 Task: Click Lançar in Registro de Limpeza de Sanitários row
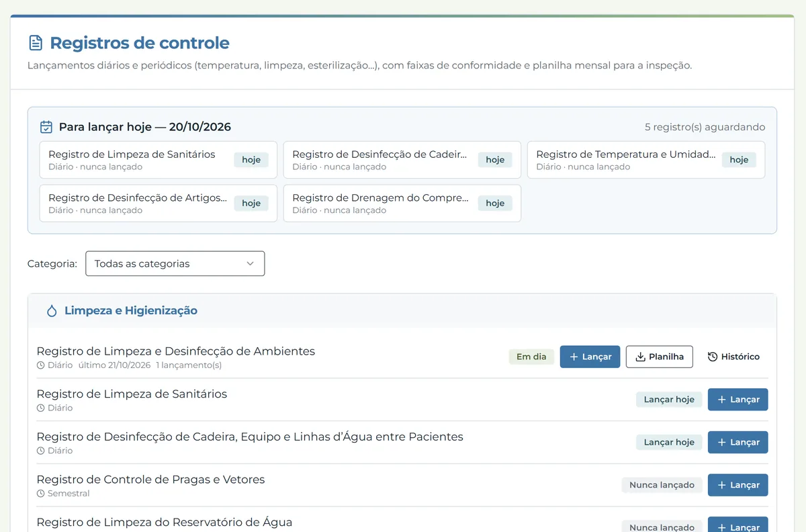pyautogui.click(x=737, y=400)
